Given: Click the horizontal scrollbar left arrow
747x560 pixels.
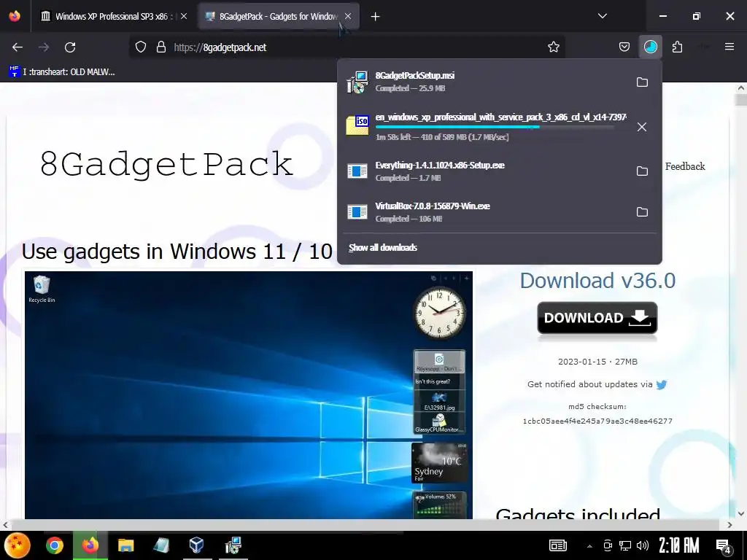Looking at the screenshot, I should [x=5, y=525].
